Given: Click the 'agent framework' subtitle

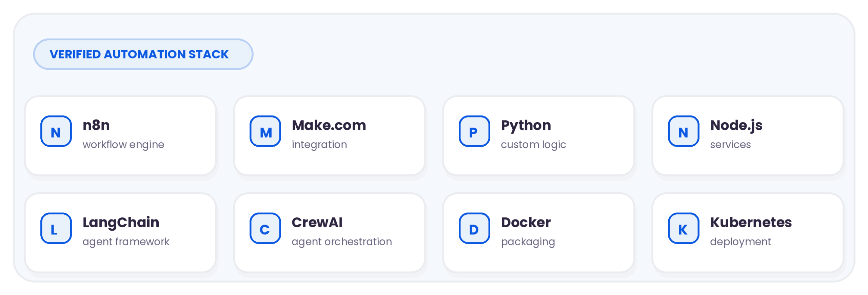Looking at the screenshot, I should coord(126,242).
